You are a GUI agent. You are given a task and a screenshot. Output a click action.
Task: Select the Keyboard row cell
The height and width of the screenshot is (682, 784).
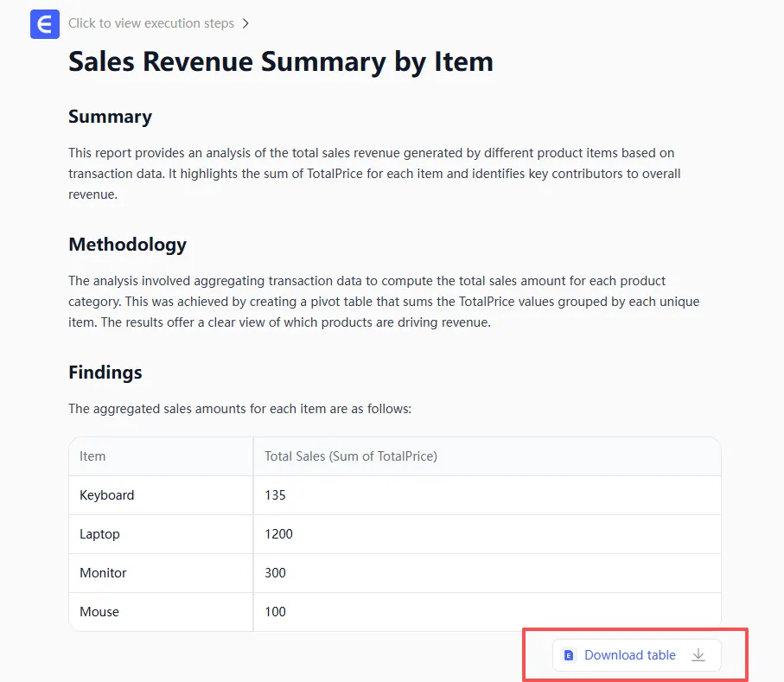coord(106,495)
